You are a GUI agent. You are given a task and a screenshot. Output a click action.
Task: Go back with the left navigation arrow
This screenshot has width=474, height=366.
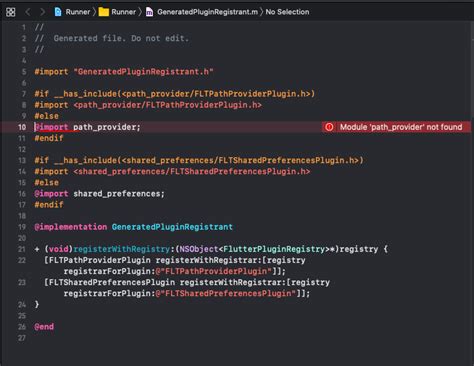coord(28,12)
